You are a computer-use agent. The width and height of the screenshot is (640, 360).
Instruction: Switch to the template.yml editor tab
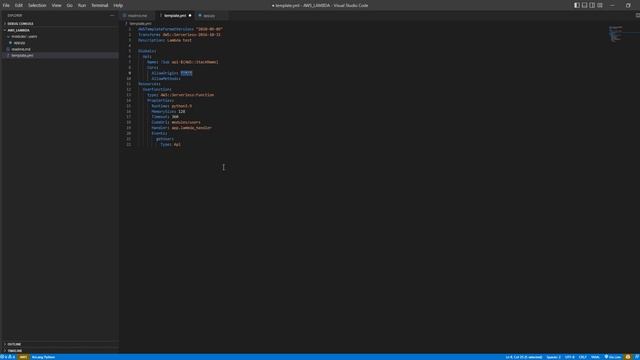(175, 16)
